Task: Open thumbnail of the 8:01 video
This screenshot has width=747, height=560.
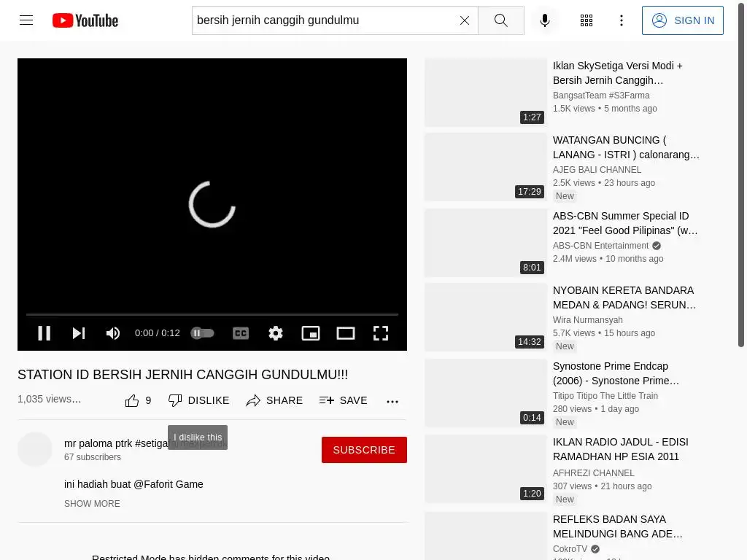Action: 485,242
